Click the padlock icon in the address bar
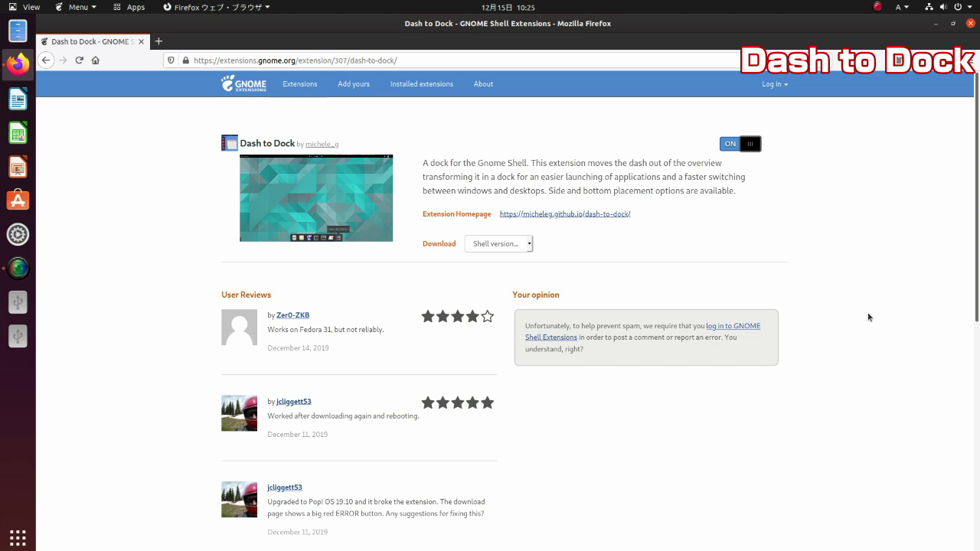 (x=185, y=60)
